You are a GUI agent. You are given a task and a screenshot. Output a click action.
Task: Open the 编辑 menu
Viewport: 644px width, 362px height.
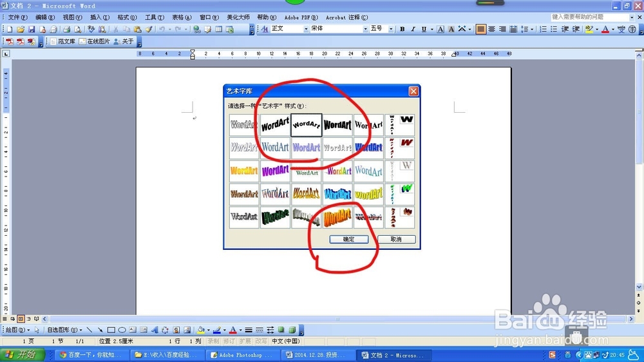tap(45, 17)
